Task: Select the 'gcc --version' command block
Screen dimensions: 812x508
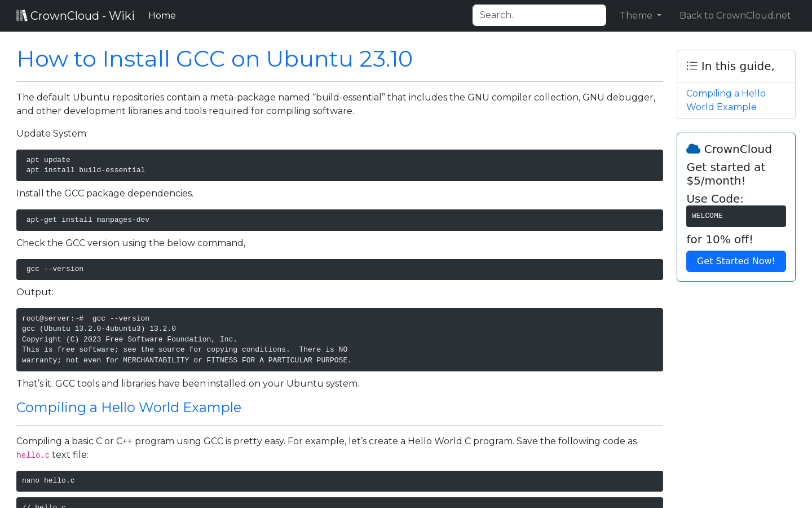Action: [338, 269]
